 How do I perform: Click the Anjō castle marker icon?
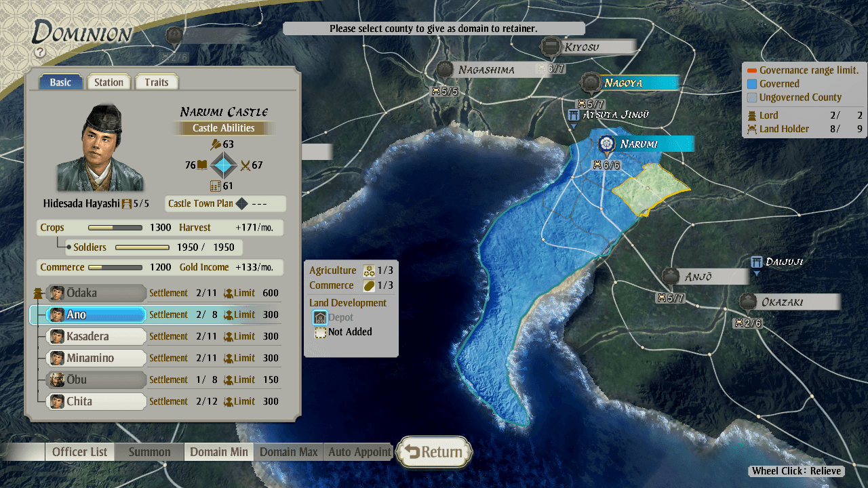click(671, 276)
